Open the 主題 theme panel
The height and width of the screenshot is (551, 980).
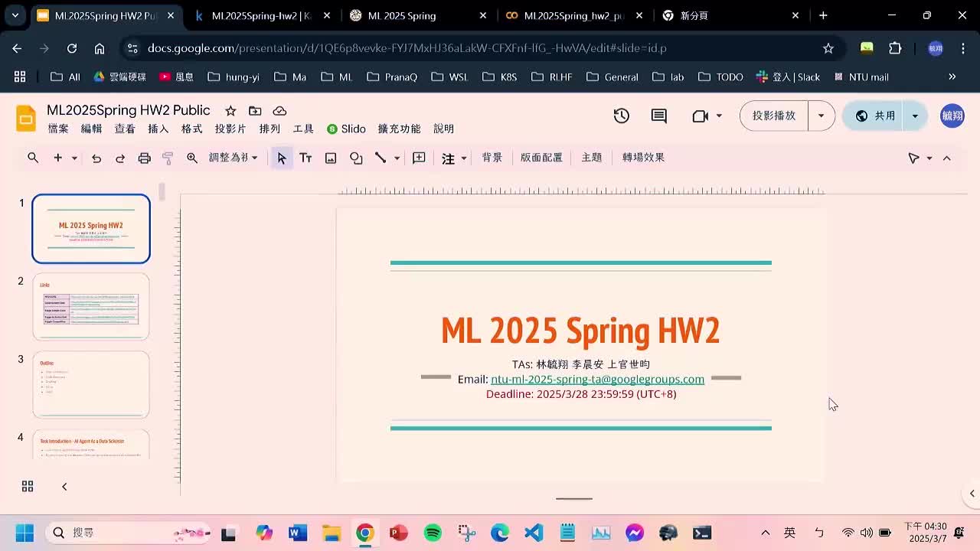[x=592, y=158]
